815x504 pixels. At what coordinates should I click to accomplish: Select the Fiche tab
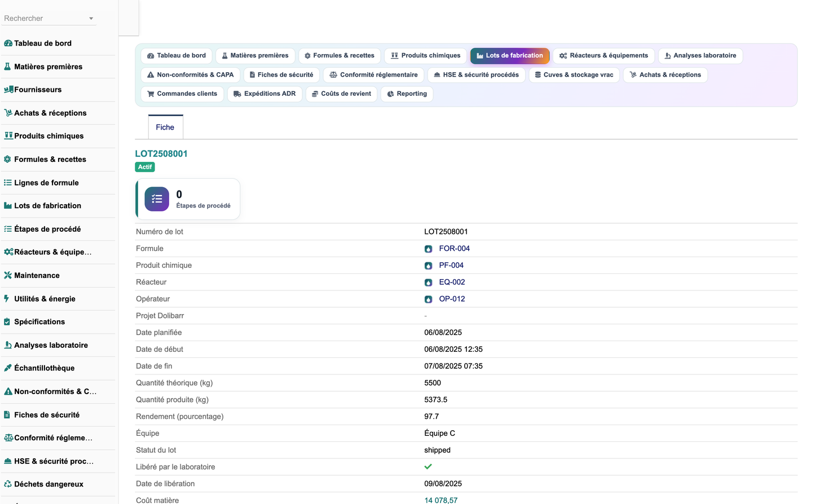coord(165,127)
